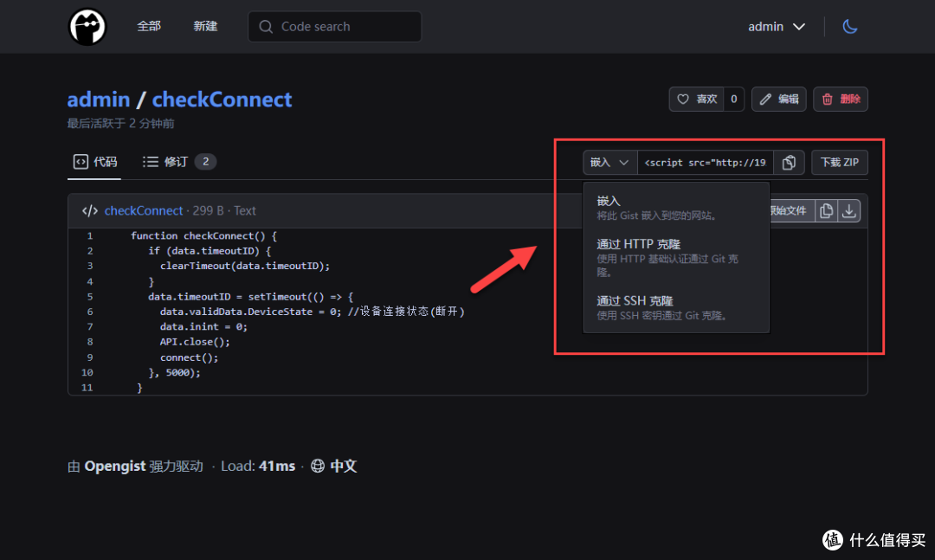Download the file with the download icon

(848, 210)
